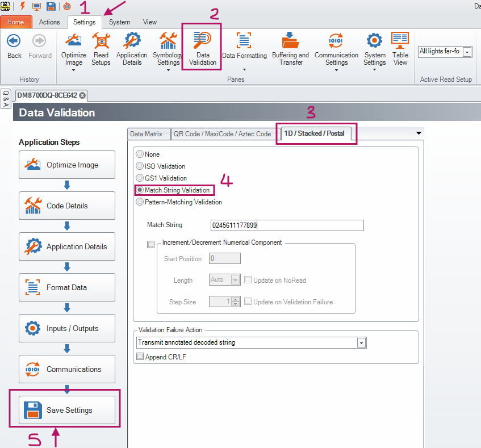
Task: Open Read Setups in the ribbon
Action: click(x=101, y=48)
